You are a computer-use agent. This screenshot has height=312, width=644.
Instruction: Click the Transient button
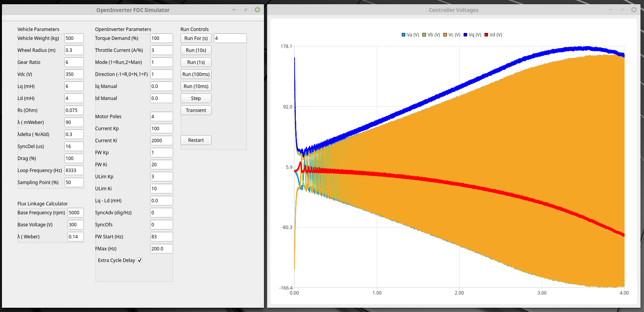(196, 110)
